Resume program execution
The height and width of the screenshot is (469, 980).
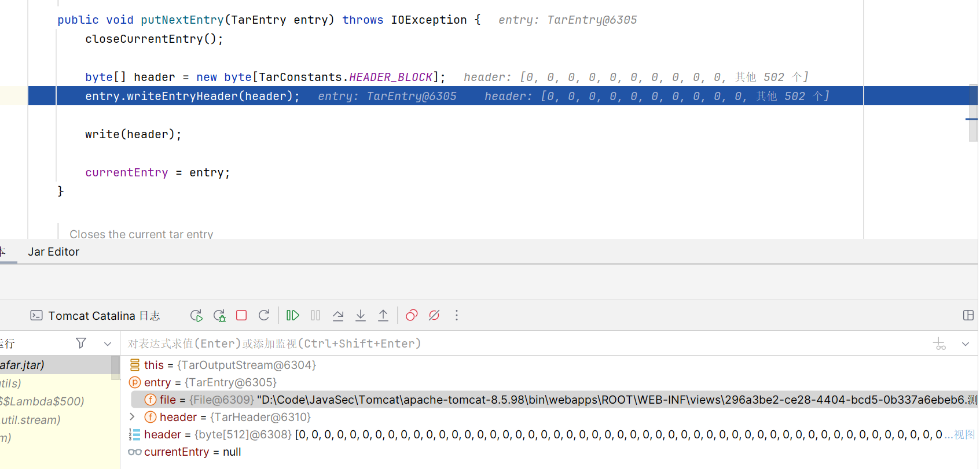[x=293, y=315]
